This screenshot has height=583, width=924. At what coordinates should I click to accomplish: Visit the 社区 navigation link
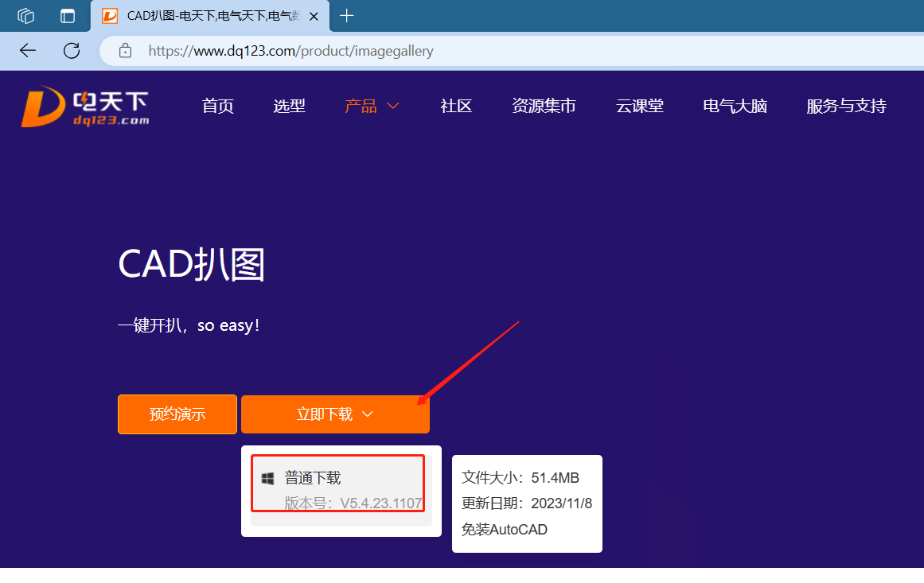click(456, 106)
